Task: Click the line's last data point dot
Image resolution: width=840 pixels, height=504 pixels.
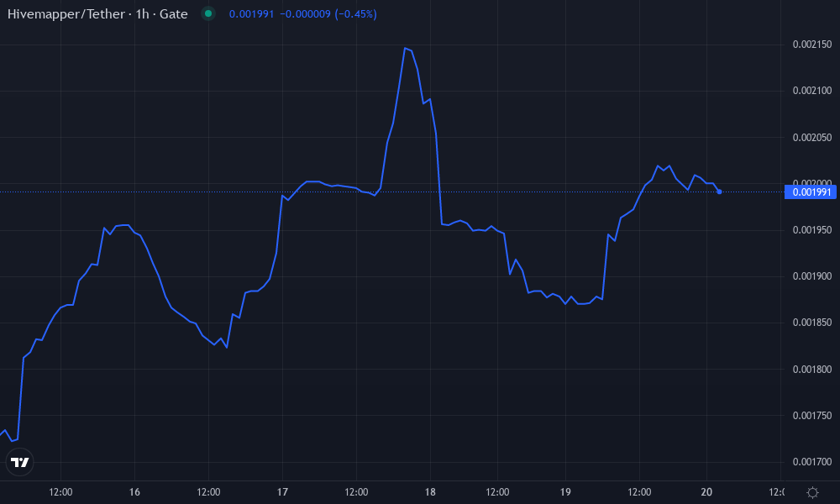Action: click(719, 192)
